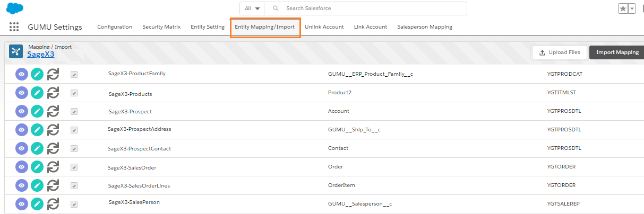Open the Link Account tab
644x214 pixels.
tap(371, 27)
